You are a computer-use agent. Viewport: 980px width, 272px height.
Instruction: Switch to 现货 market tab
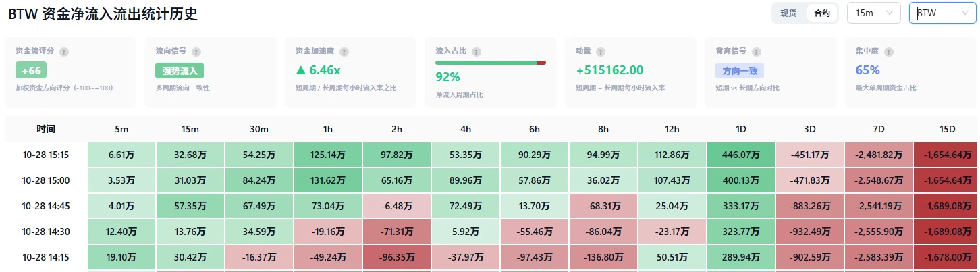click(x=788, y=13)
